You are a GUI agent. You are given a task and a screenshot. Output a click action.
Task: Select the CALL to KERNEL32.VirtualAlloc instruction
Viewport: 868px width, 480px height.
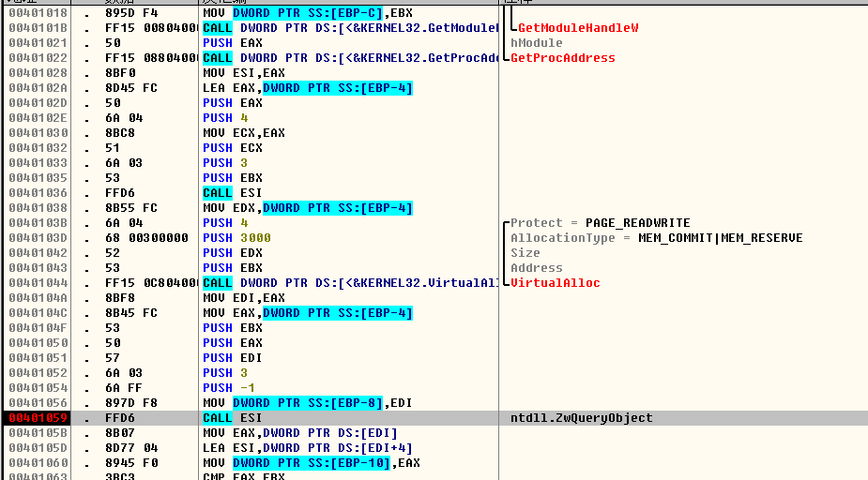[350, 282]
